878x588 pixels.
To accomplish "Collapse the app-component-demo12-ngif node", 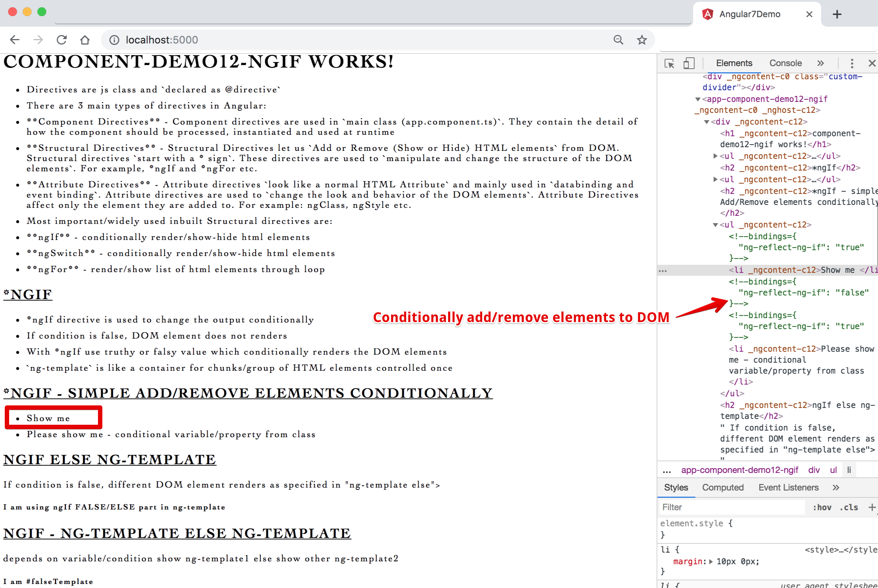I will point(697,99).
